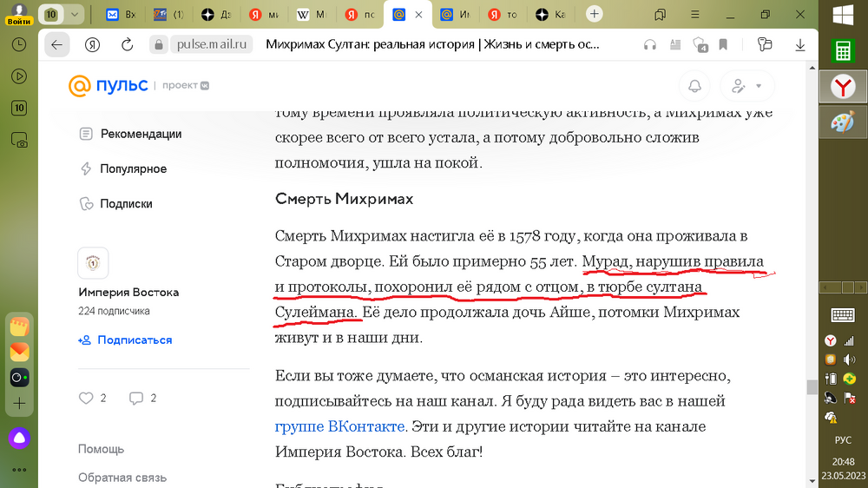Open the tab group counter 10 button
This screenshot has height=488, width=868.
tap(51, 15)
